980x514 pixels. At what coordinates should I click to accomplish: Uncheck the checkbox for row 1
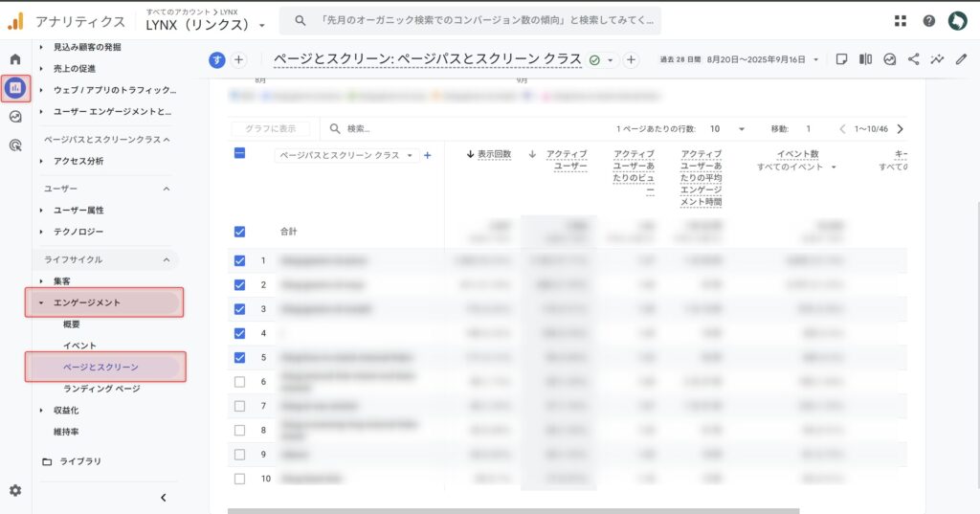pyautogui.click(x=239, y=260)
